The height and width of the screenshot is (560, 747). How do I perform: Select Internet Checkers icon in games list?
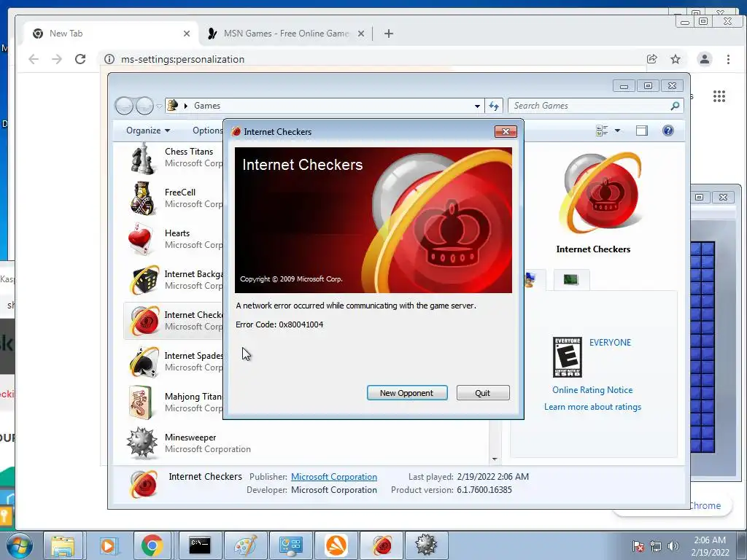pyautogui.click(x=144, y=321)
